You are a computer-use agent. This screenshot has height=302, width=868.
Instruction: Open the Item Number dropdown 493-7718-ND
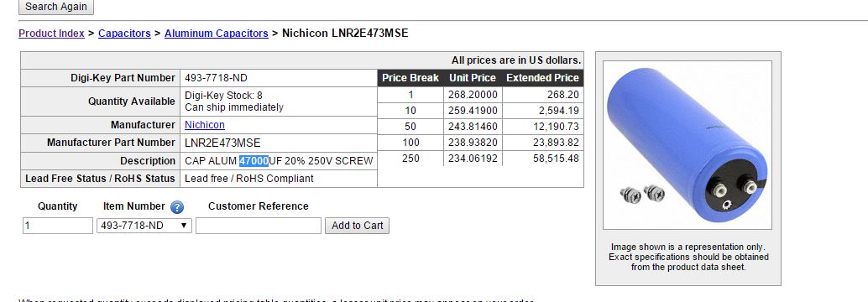(x=144, y=226)
